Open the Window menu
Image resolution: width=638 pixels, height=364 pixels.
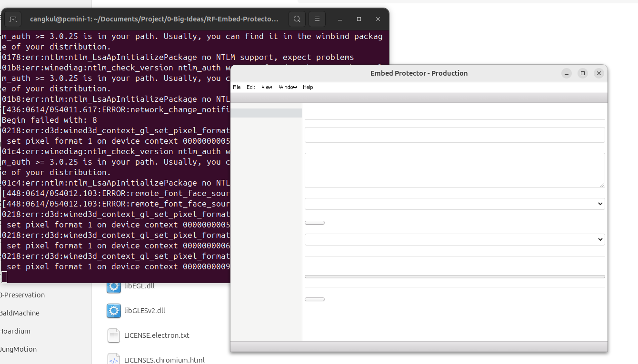click(288, 87)
